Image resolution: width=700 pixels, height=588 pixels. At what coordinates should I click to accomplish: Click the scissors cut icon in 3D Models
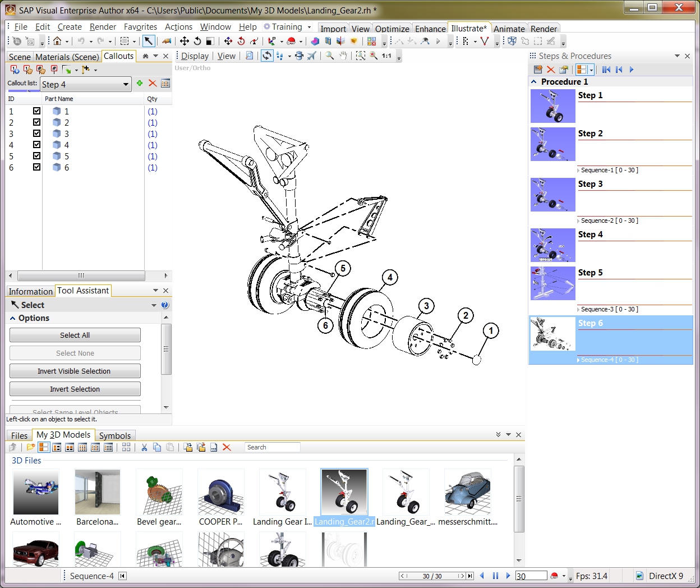[144, 447]
